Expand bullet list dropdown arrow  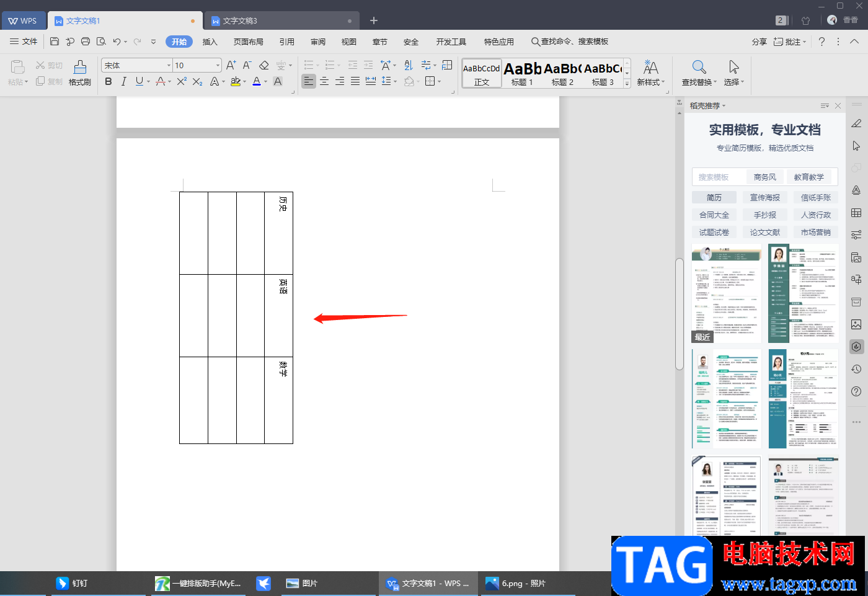(x=318, y=66)
